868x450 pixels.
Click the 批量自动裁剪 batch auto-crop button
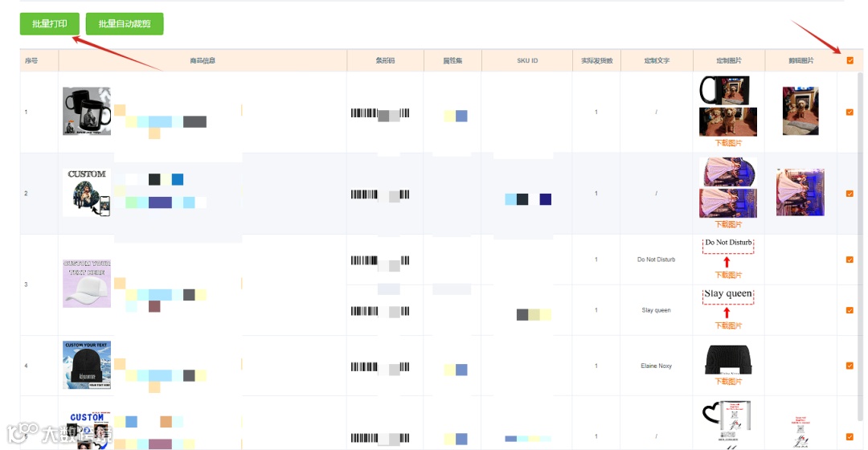click(x=125, y=24)
